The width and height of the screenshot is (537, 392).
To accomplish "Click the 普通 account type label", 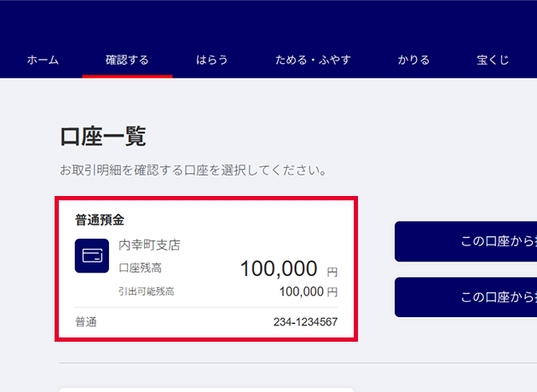I will point(86,322).
